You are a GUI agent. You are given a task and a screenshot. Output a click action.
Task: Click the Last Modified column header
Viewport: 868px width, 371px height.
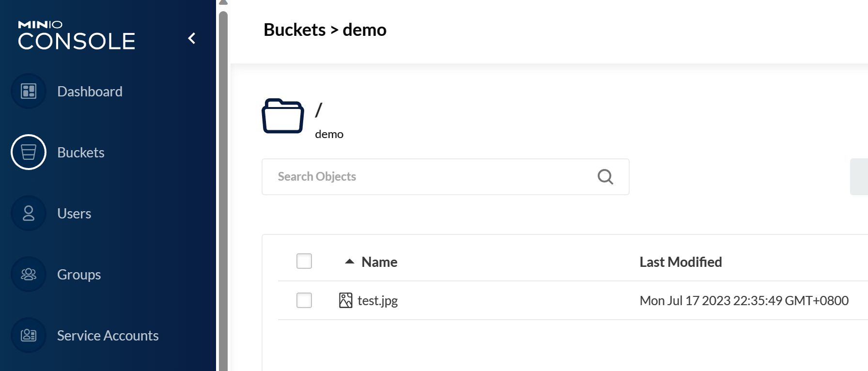(681, 262)
